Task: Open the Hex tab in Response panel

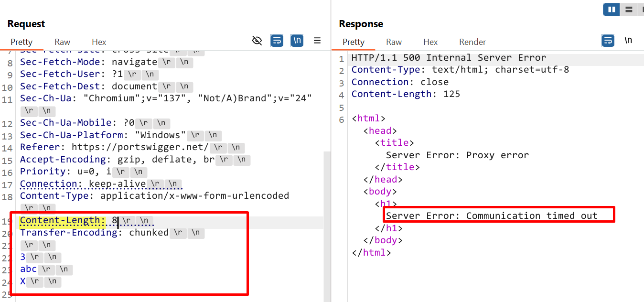Action: 430,42
